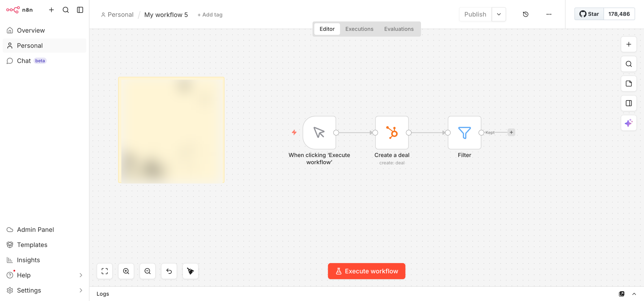This screenshot has height=301, width=644.
Task: Open workflow history clock icon
Action: (x=526, y=14)
